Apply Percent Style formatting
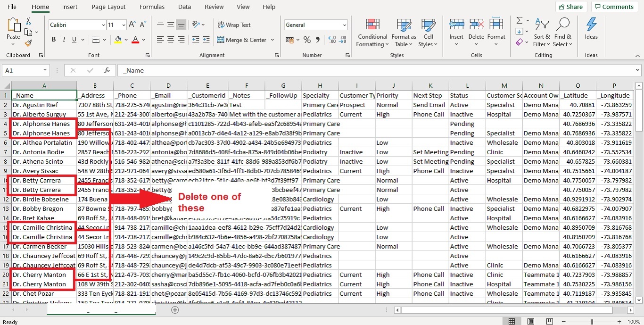The width and height of the screenshot is (644, 325). coord(307,40)
